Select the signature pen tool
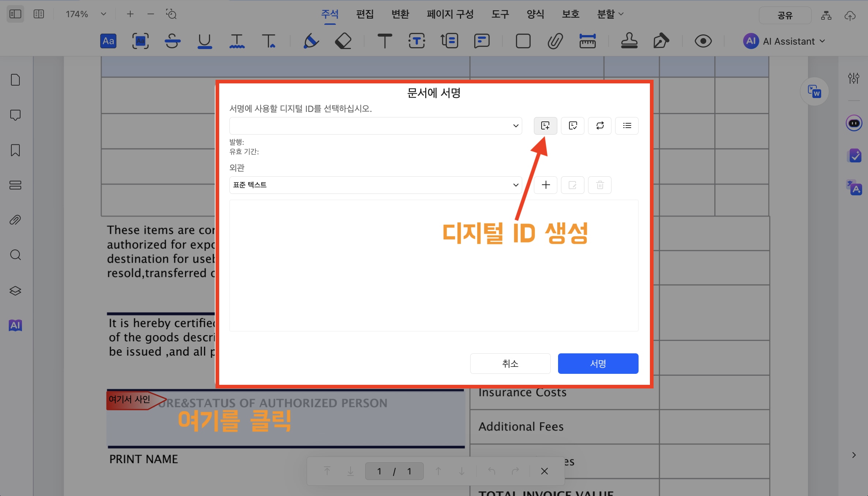 [661, 41]
